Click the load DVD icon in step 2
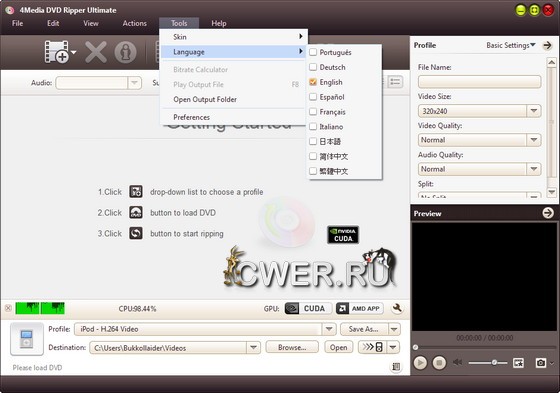 pyautogui.click(x=136, y=213)
